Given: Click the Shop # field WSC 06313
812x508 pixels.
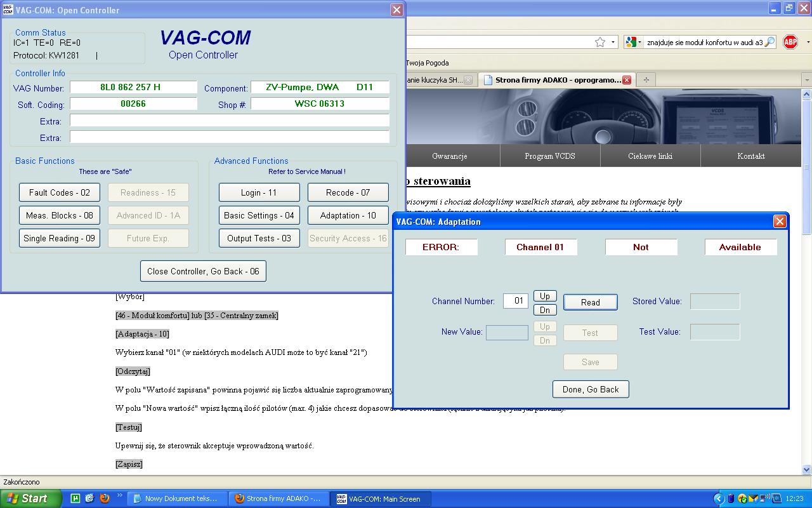Looking at the screenshot, I should [320, 104].
